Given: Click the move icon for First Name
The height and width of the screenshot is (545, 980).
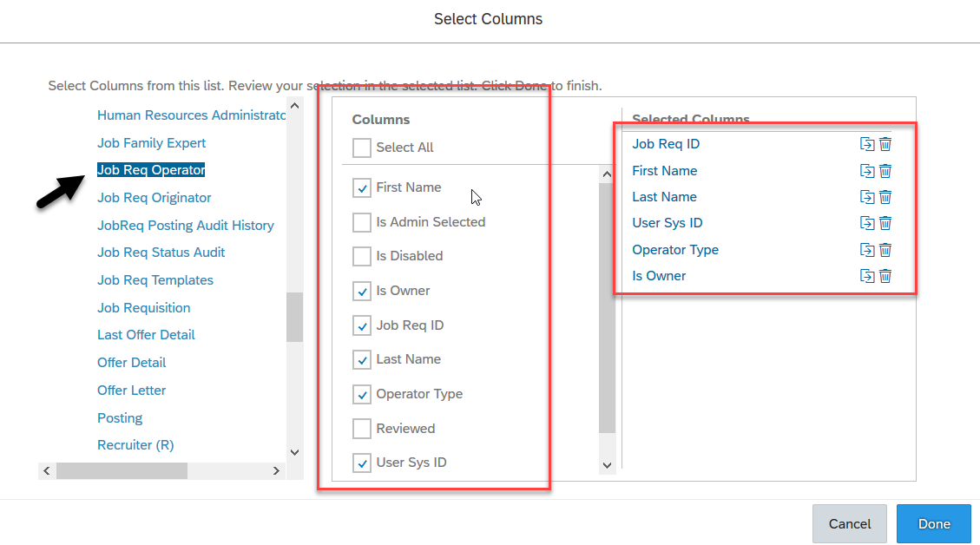Looking at the screenshot, I should [x=867, y=171].
